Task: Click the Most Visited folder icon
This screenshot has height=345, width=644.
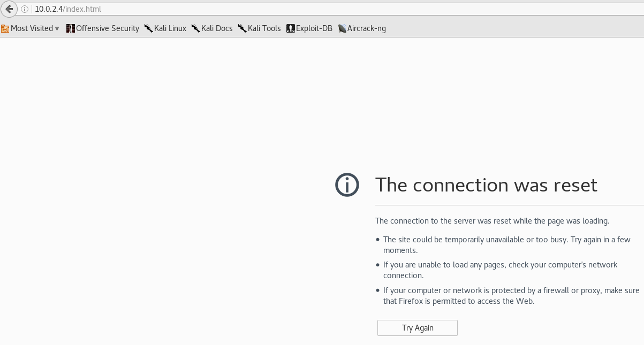Action: coord(5,28)
